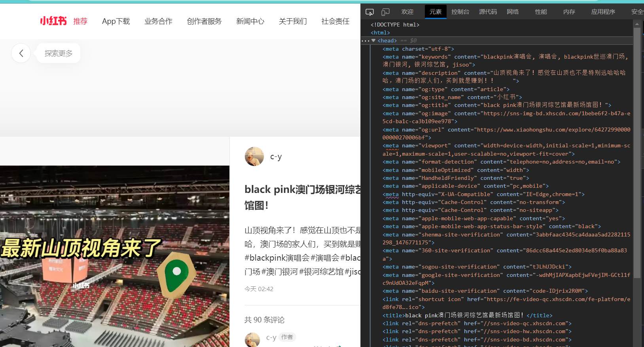644x347 pixels.
Task: Select the Cache-Control no-transform meta node
Action: (x=474, y=202)
